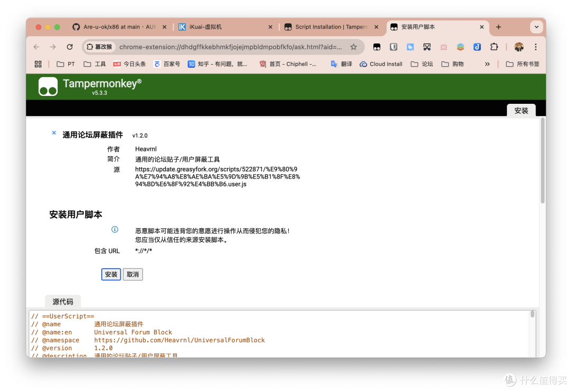Open the 所有书签 folder

522,64
